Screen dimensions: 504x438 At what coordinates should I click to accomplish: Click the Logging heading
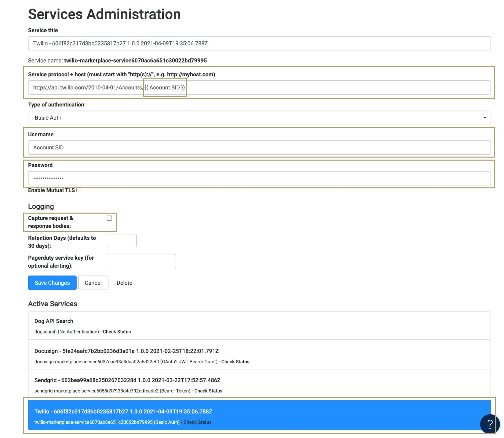41,206
